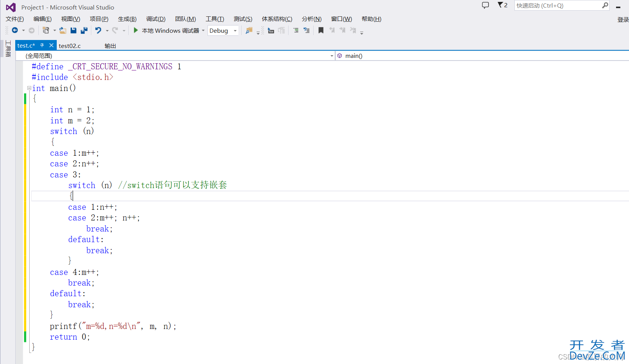
Task: Click the '#include <stdio.h>' line
Action: 72,77
